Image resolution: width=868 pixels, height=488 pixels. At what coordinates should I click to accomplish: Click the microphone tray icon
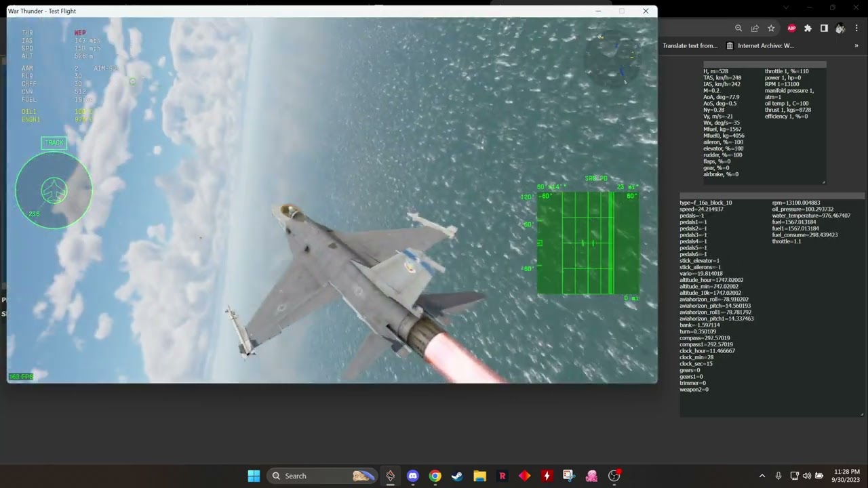[778, 476]
